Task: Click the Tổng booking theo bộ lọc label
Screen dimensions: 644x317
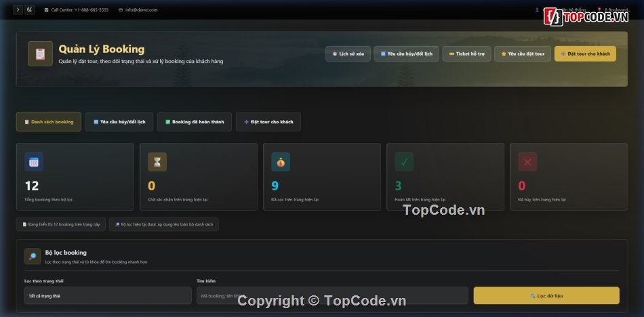Action: 48,200
